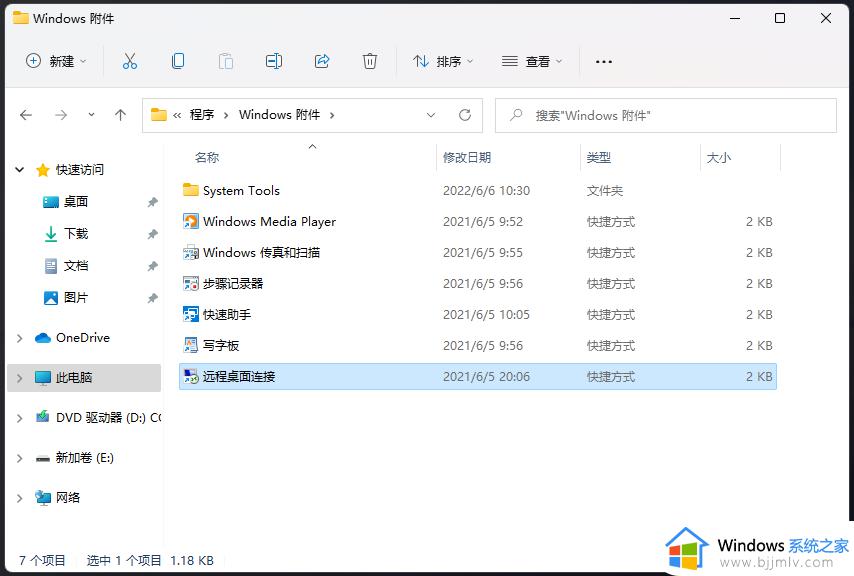Click the Copy icon in toolbar
The height and width of the screenshot is (576, 854).
178,61
